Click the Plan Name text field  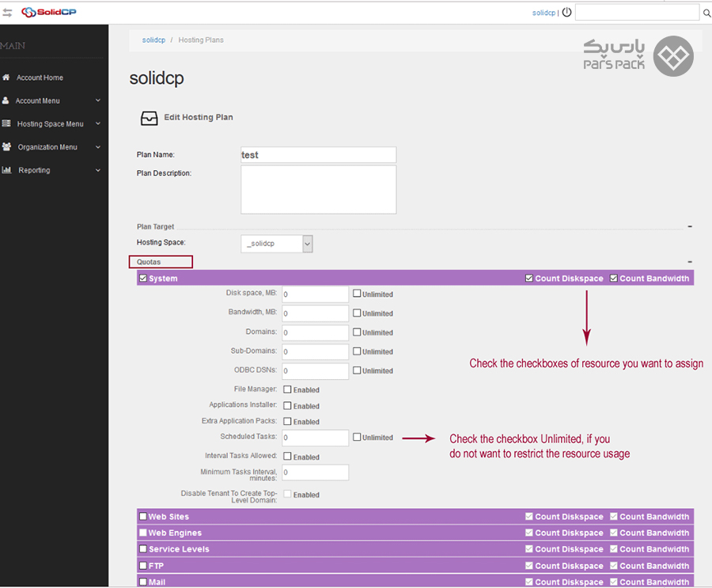[x=318, y=155]
